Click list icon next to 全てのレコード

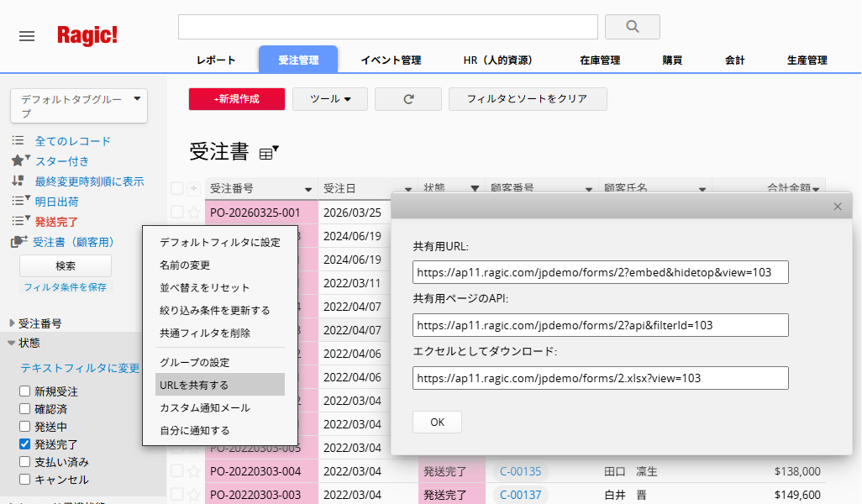pos(18,141)
